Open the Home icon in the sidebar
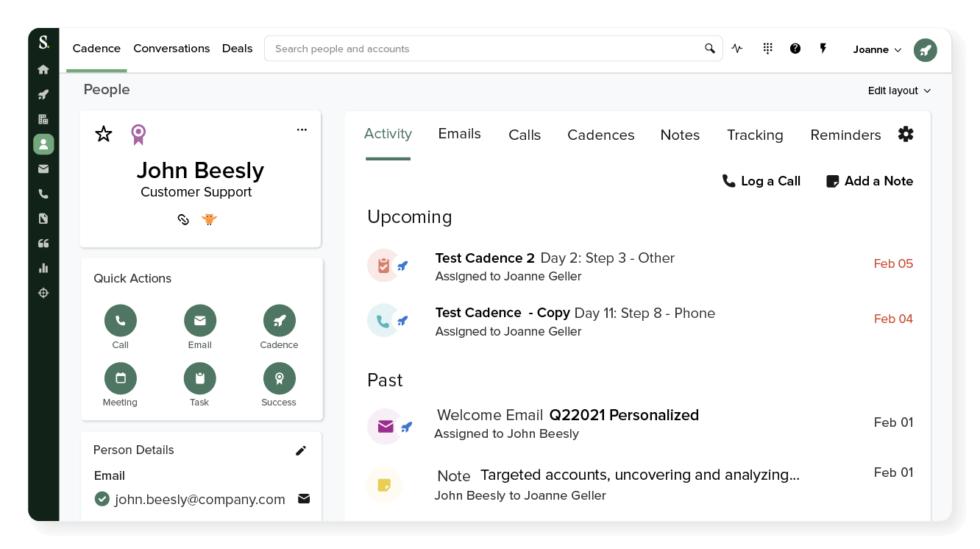The width and height of the screenshot is (980, 549). [43, 68]
